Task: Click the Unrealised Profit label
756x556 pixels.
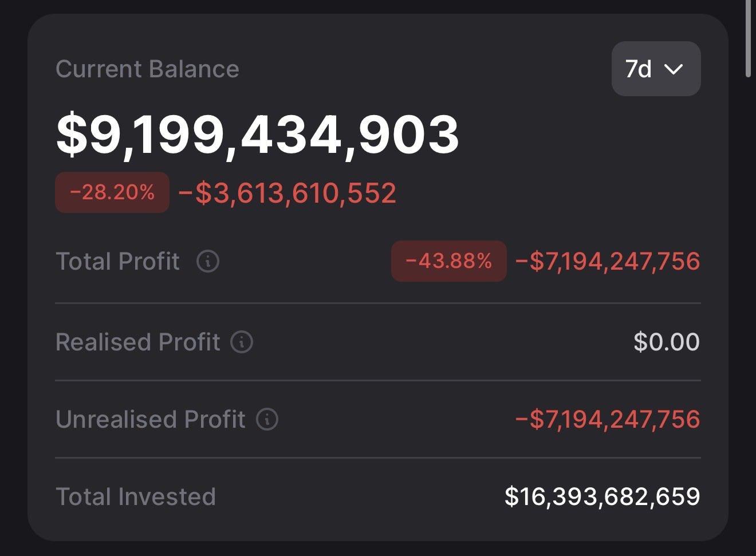Action: (150, 419)
